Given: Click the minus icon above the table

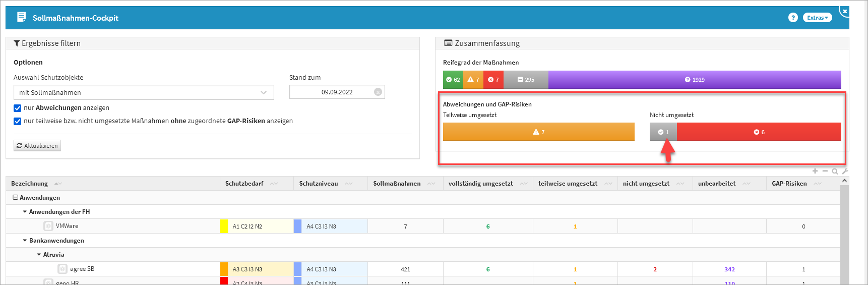Looking at the screenshot, I should click(x=825, y=171).
